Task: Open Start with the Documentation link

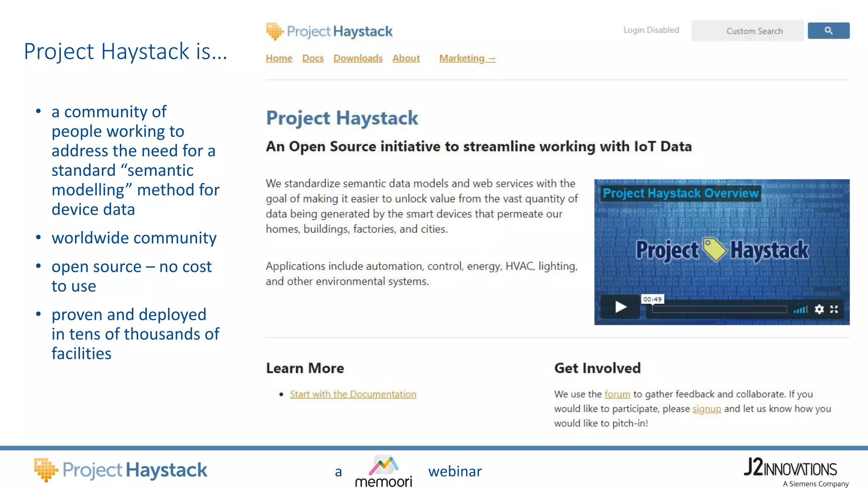Action: click(x=353, y=394)
